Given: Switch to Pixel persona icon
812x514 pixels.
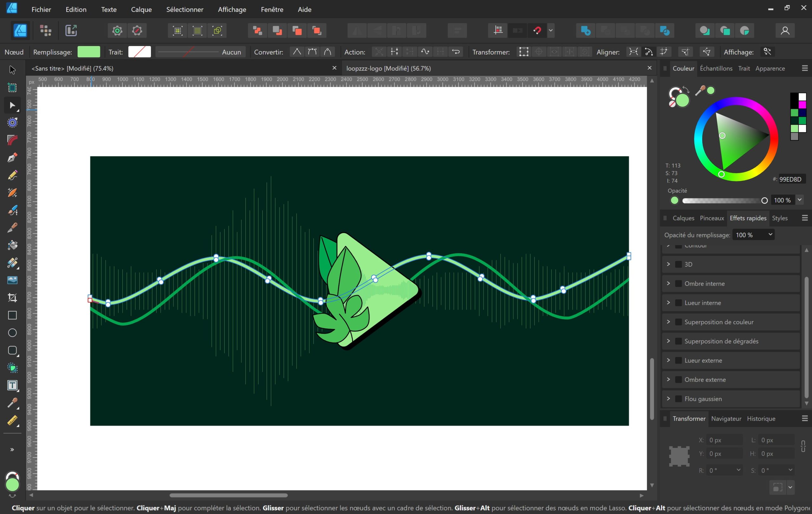Looking at the screenshot, I should [46, 31].
